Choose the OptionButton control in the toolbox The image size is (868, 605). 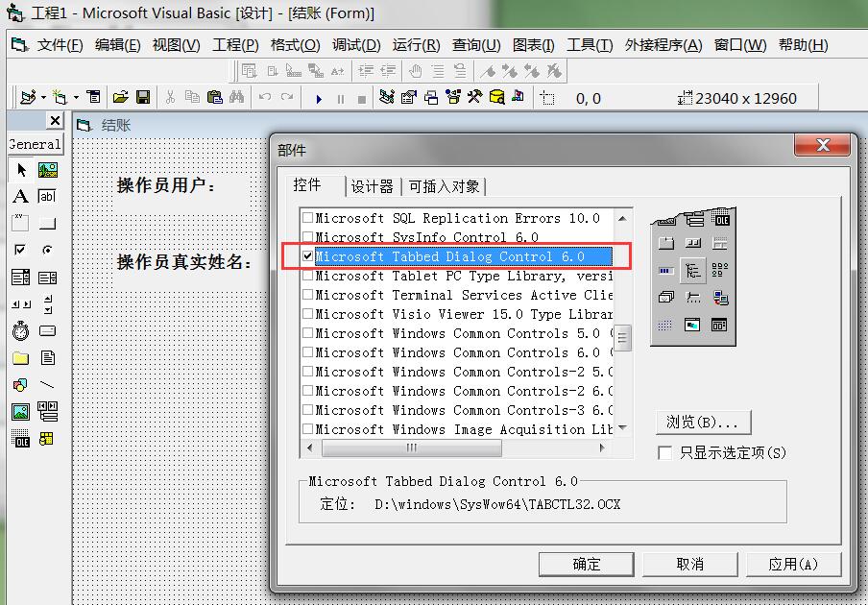(47, 250)
